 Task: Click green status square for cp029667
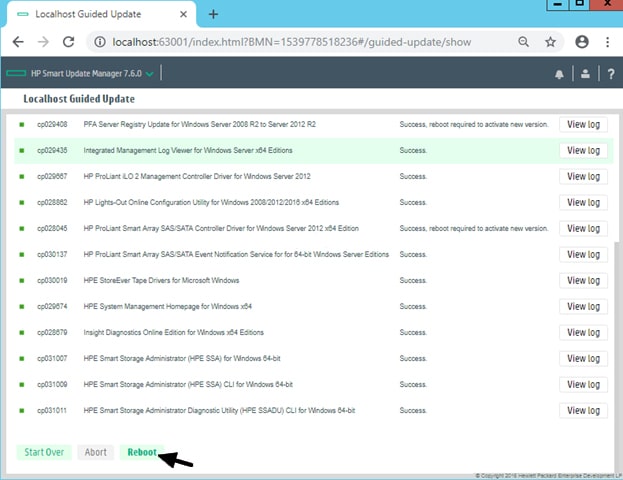22,176
